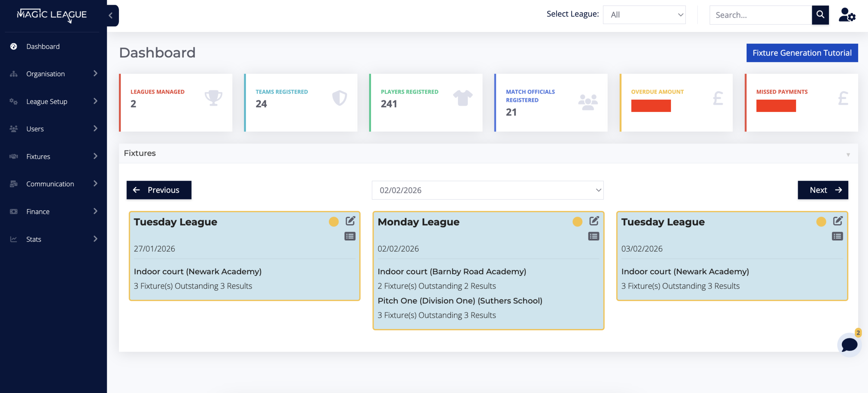Go to Next fixtures
Viewport: 868px width, 393px height.
point(823,190)
